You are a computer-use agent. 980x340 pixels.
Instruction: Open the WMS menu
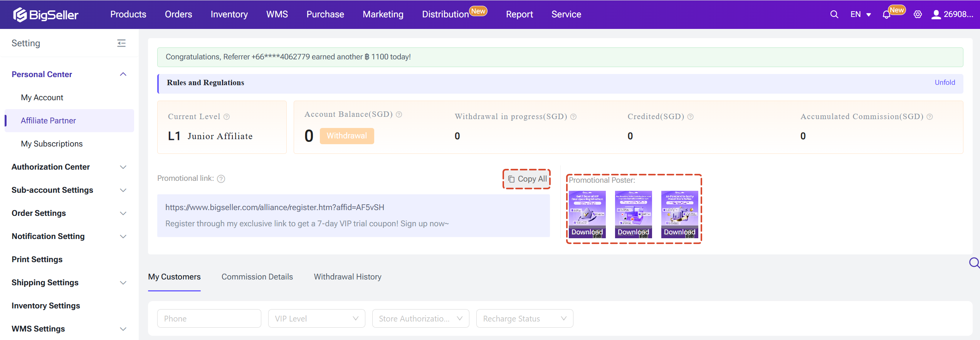click(x=277, y=14)
